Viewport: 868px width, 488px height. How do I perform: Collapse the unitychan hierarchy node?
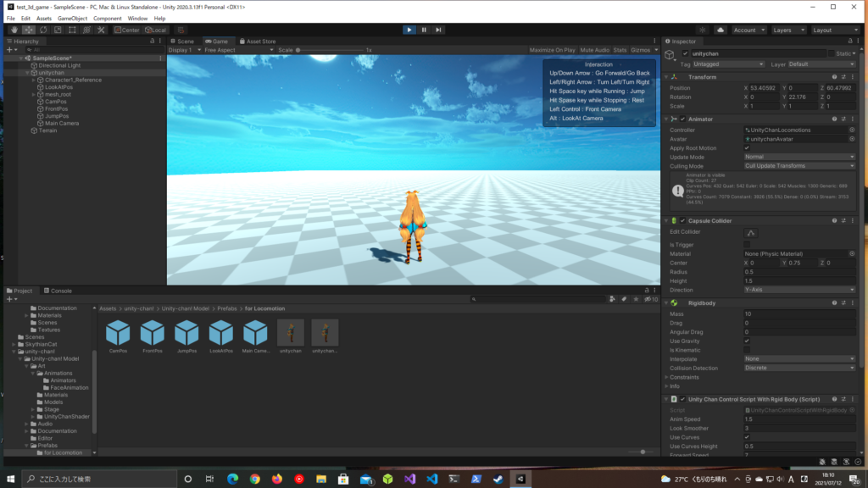(x=27, y=73)
